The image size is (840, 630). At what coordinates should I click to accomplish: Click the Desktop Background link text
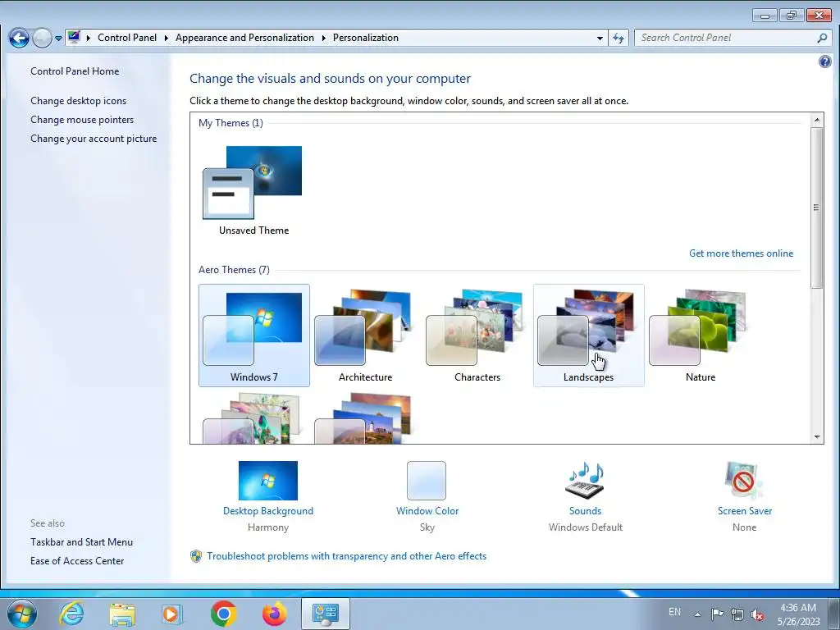(x=268, y=511)
